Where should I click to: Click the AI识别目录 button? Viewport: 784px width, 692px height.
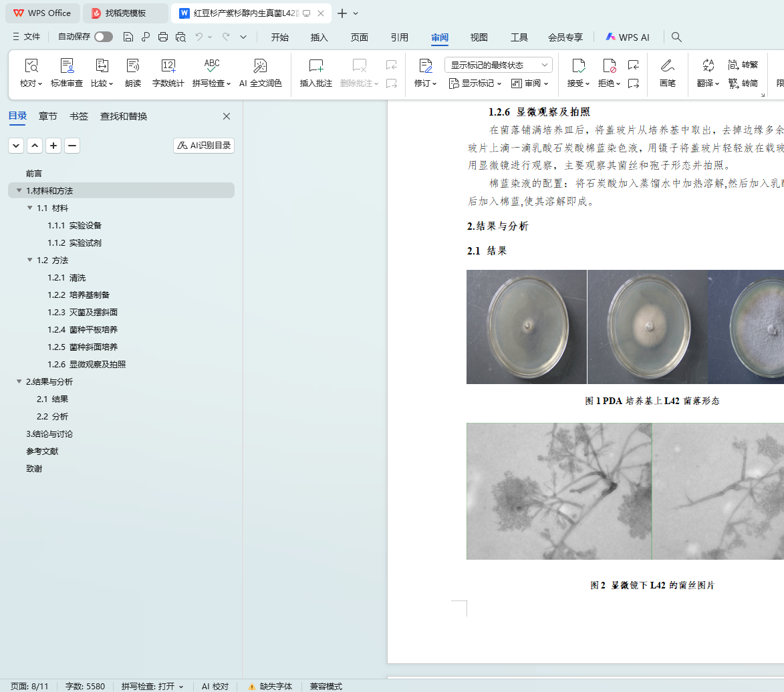pyautogui.click(x=204, y=146)
